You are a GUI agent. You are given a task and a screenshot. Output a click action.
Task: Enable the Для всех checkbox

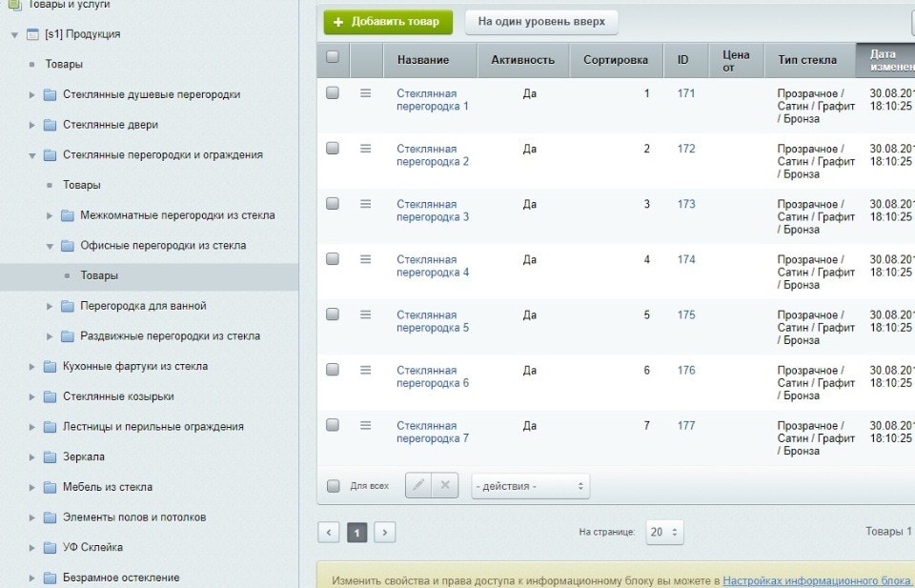334,486
